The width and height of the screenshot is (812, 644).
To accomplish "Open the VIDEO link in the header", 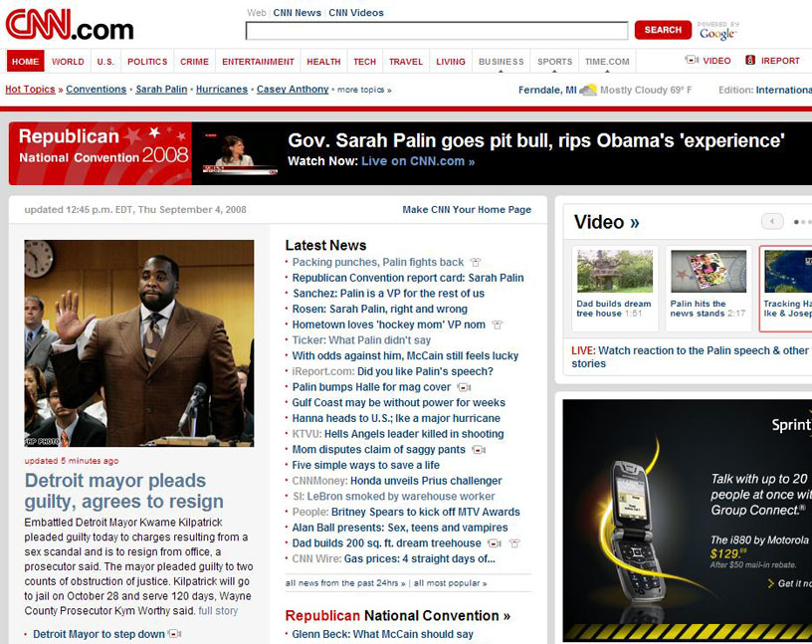I will (716, 61).
